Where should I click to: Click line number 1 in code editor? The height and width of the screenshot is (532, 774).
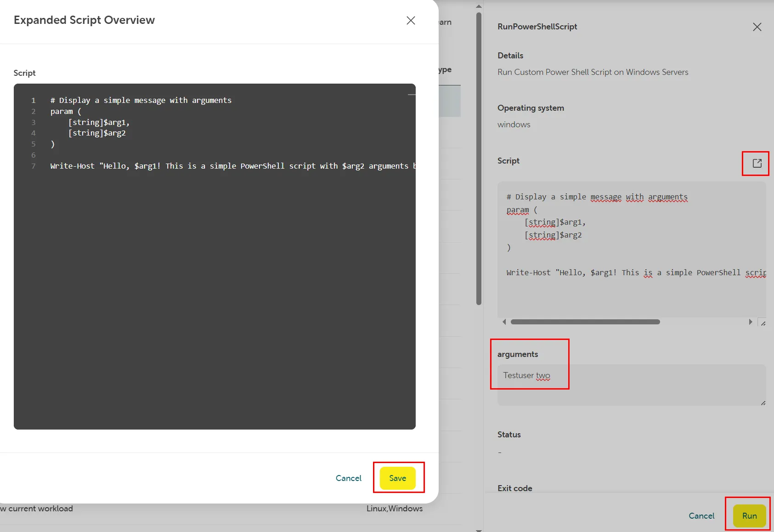33,101
